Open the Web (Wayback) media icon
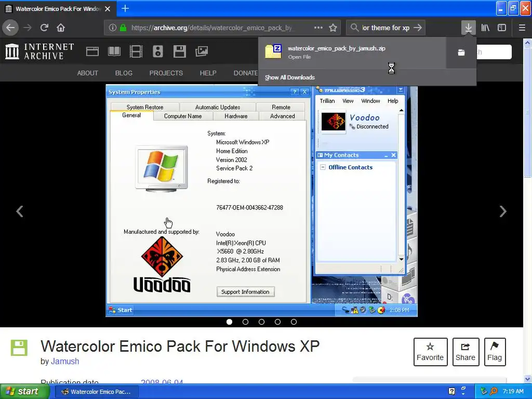 tap(92, 51)
